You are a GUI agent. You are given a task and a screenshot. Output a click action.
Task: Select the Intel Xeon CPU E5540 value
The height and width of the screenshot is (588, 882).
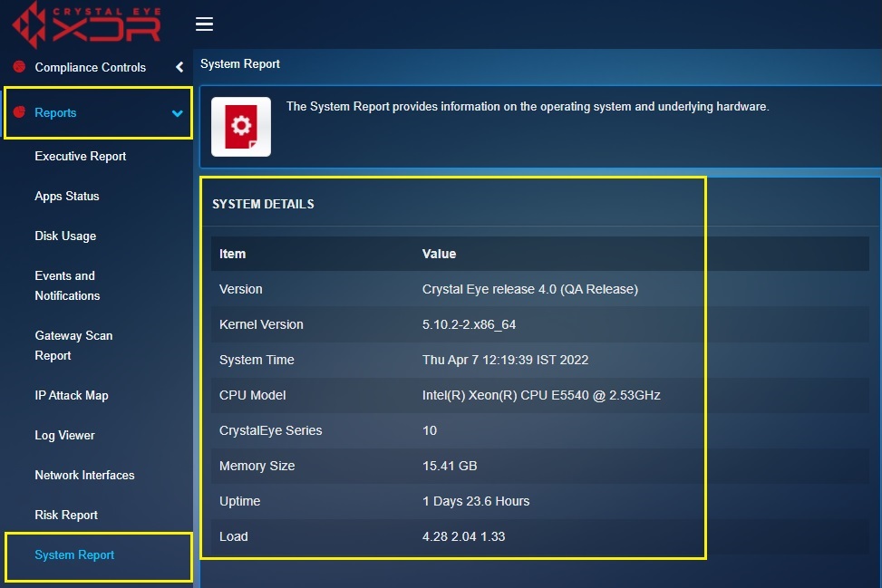[541, 395]
